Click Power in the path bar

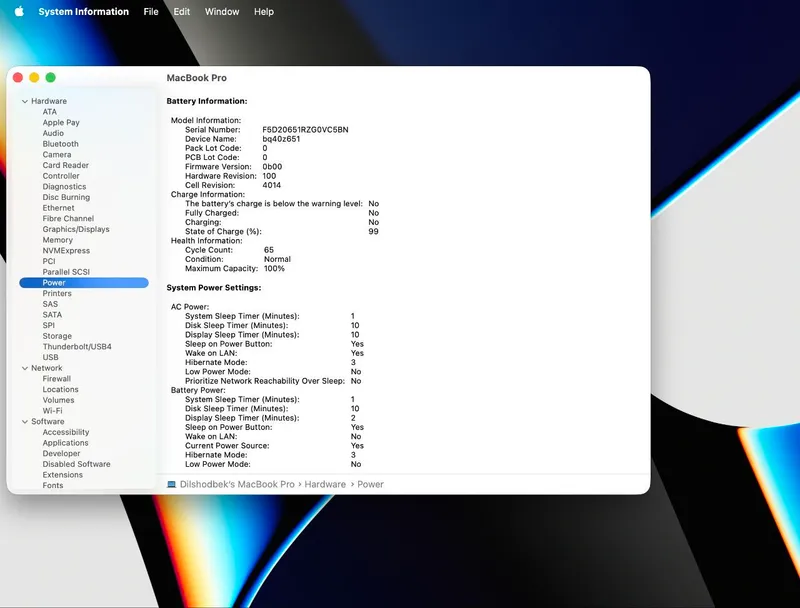(x=370, y=484)
